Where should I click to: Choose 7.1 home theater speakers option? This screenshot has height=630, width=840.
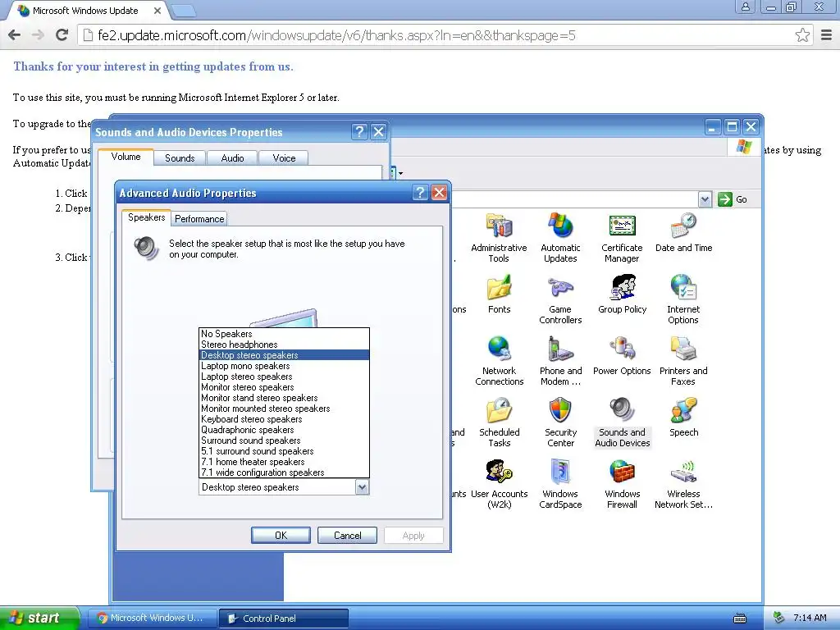pos(284,462)
